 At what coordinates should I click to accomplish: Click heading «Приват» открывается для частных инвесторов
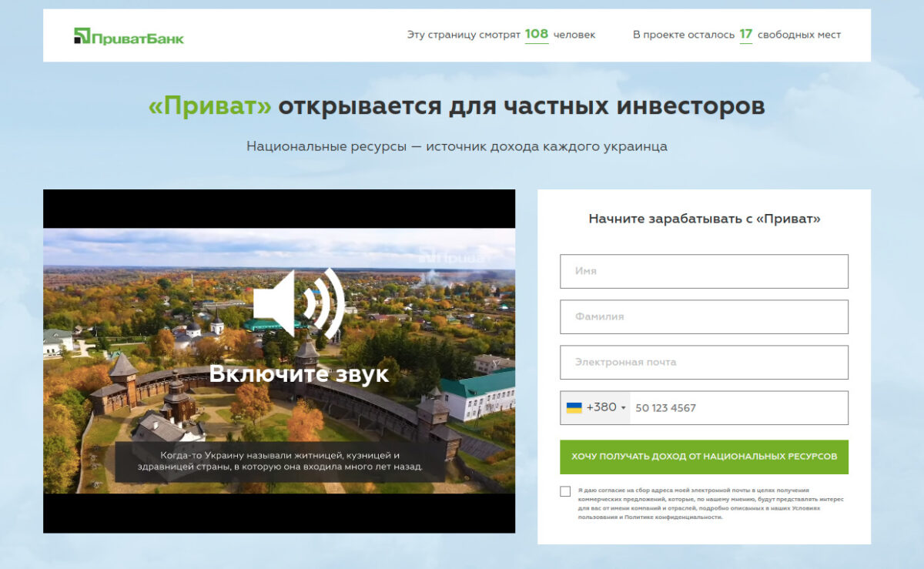[457, 106]
